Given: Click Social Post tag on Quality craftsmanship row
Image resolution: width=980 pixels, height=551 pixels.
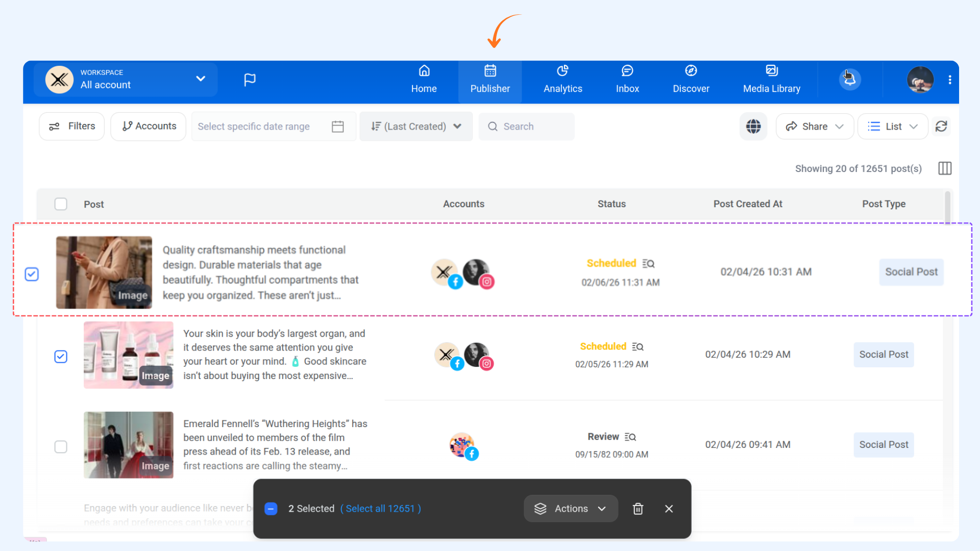Looking at the screenshot, I should pyautogui.click(x=912, y=272).
